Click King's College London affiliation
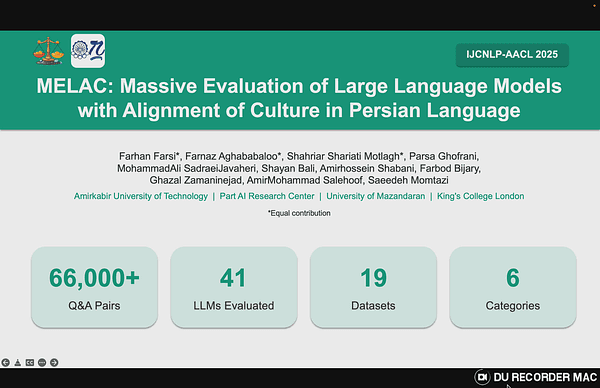Viewport: 600px width, 388px height. point(481,196)
